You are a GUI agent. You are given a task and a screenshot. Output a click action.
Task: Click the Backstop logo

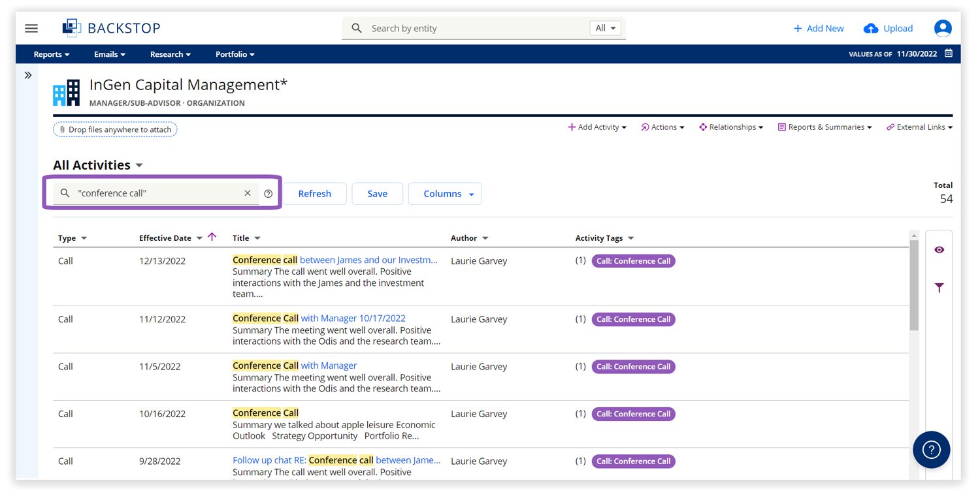coord(112,28)
